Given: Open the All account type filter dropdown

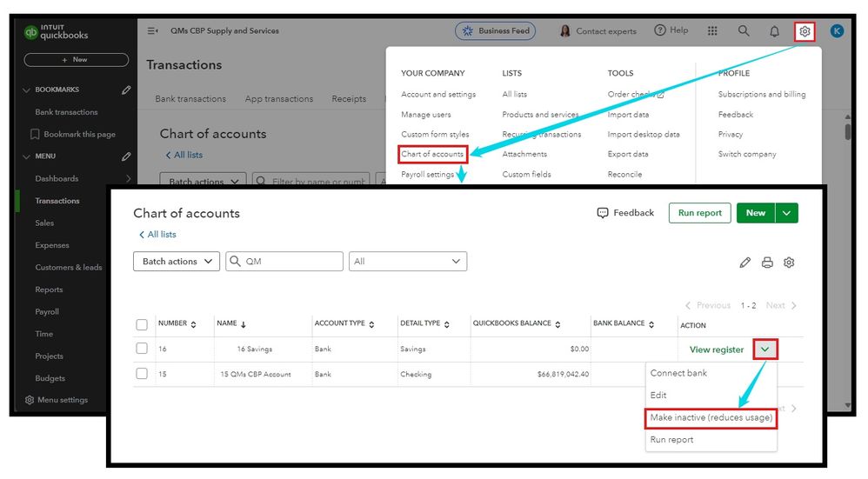Looking at the screenshot, I should point(408,261).
